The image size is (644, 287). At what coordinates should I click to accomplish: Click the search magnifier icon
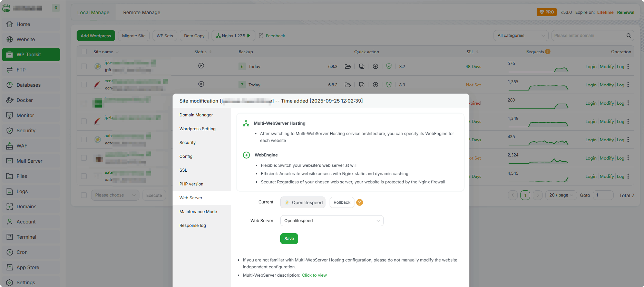[628, 36]
